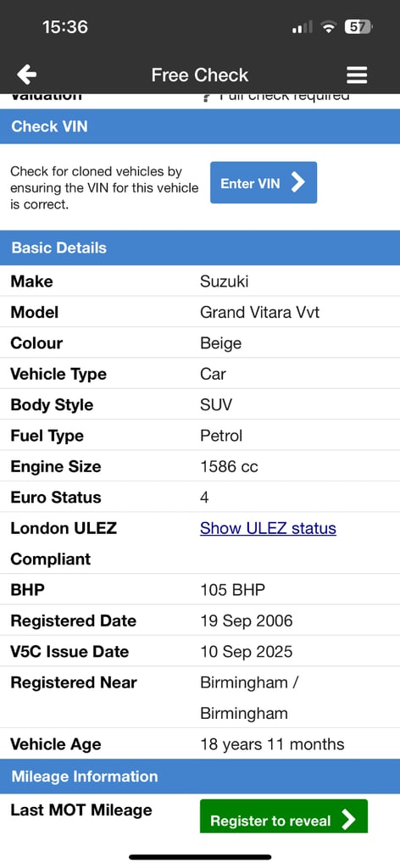
Task: Click the Register to reveal button
Action: [x=284, y=816]
